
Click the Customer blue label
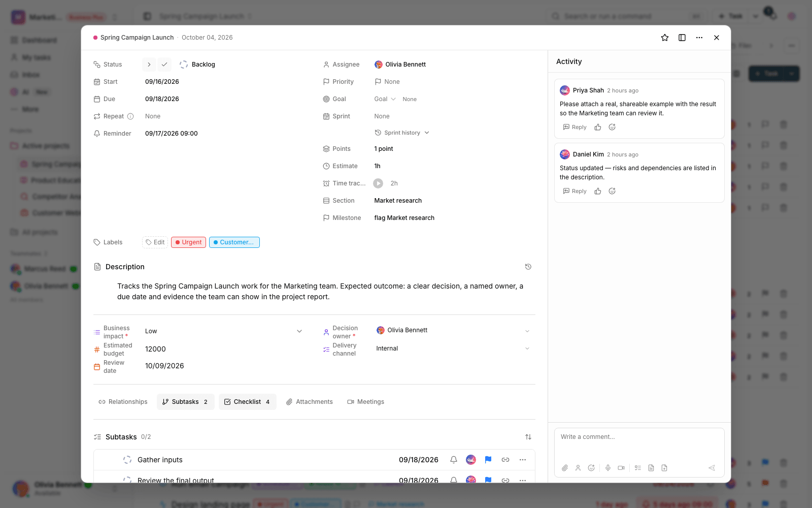click(x=234, y=242)
